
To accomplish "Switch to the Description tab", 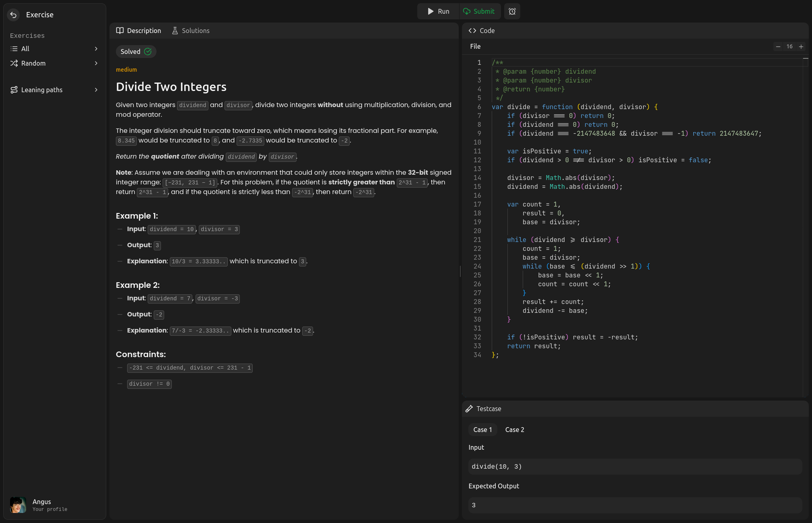I will 138,31.
